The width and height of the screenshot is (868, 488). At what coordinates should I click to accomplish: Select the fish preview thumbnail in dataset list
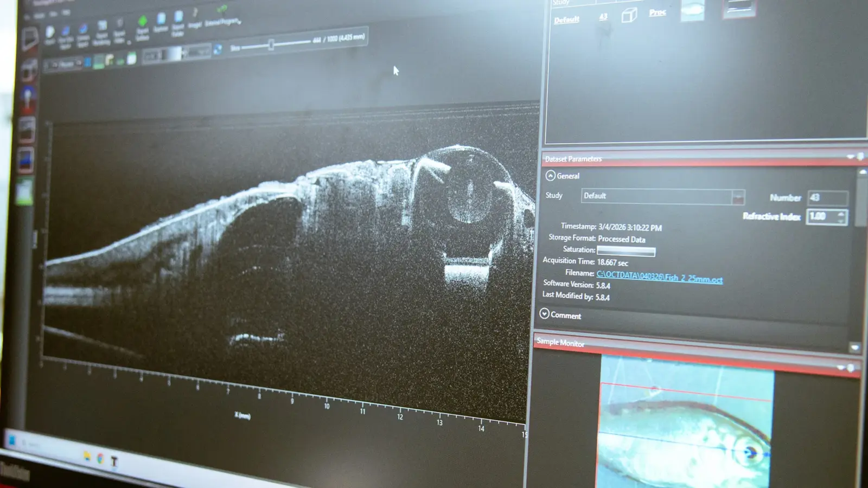coord(693,10)
